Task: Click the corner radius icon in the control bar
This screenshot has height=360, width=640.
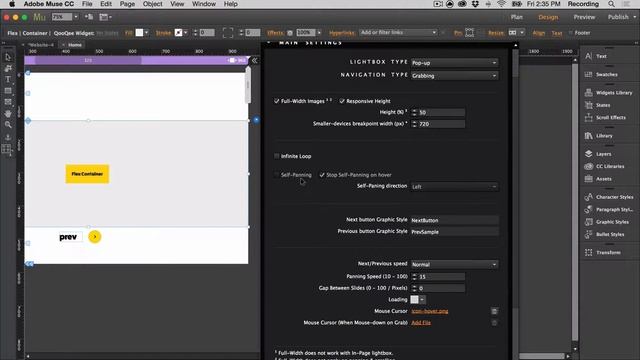Action: [x=228, y=33]
